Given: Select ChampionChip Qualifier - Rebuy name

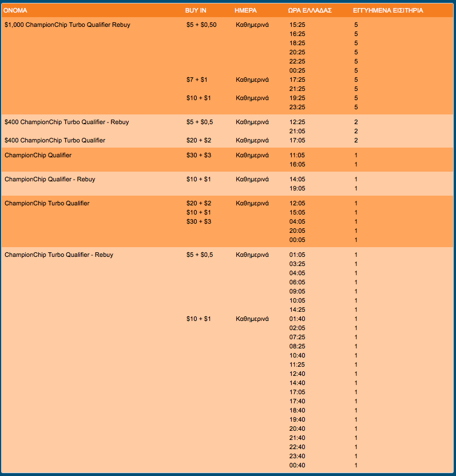Looking at the screenshot, I should [50, 179].
